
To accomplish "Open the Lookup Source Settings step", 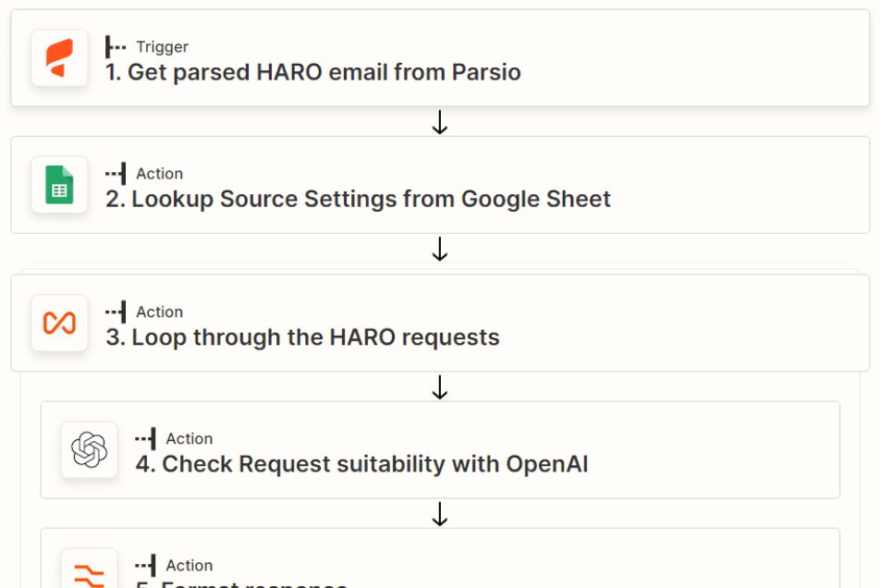I will pyautogui.click(x=359, y=199).
